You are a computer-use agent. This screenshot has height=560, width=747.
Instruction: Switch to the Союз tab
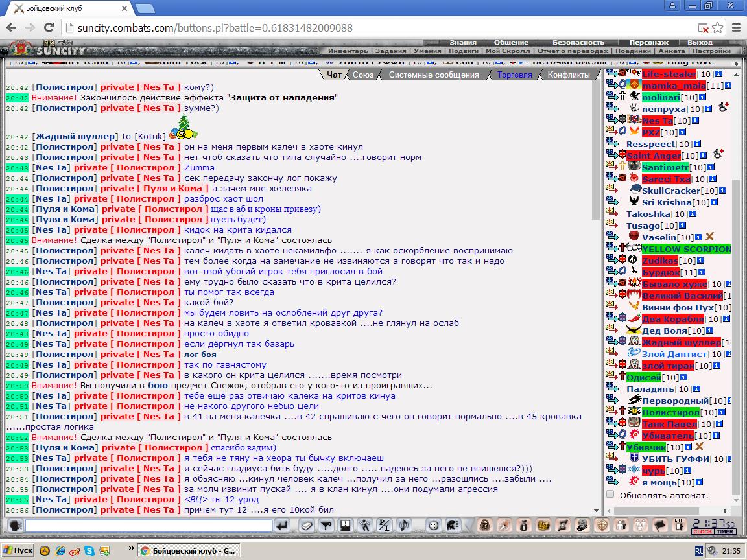(x=363, y=75)
